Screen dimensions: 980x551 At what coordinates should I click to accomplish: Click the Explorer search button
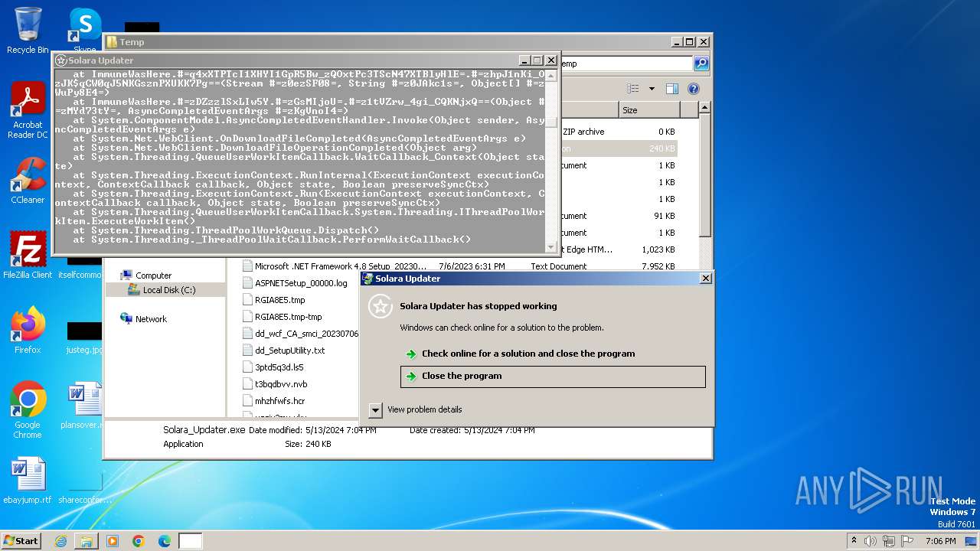click(701, 64)
